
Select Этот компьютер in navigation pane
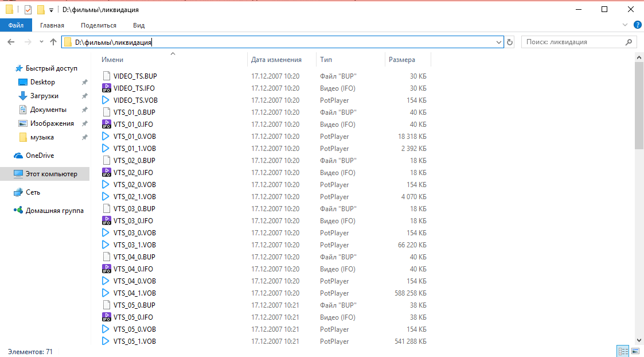coord(50,174)
